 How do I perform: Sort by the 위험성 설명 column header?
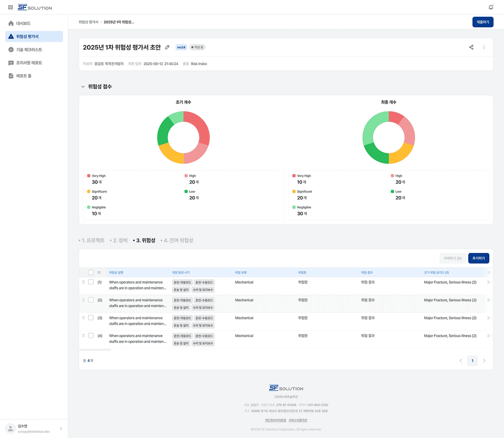point(116,273)
